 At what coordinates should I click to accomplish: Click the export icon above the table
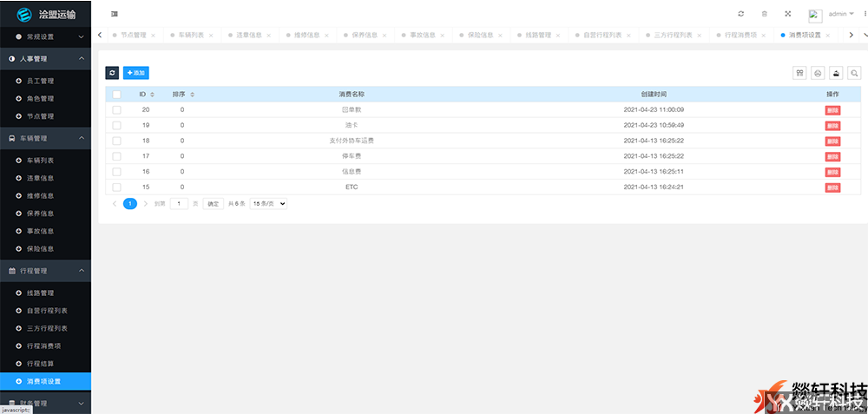[836, 73]
